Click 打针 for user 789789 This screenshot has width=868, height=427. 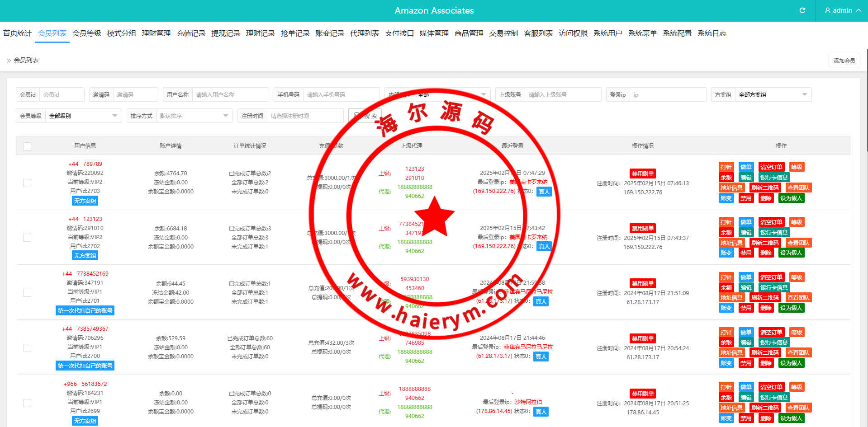[726, 167]
